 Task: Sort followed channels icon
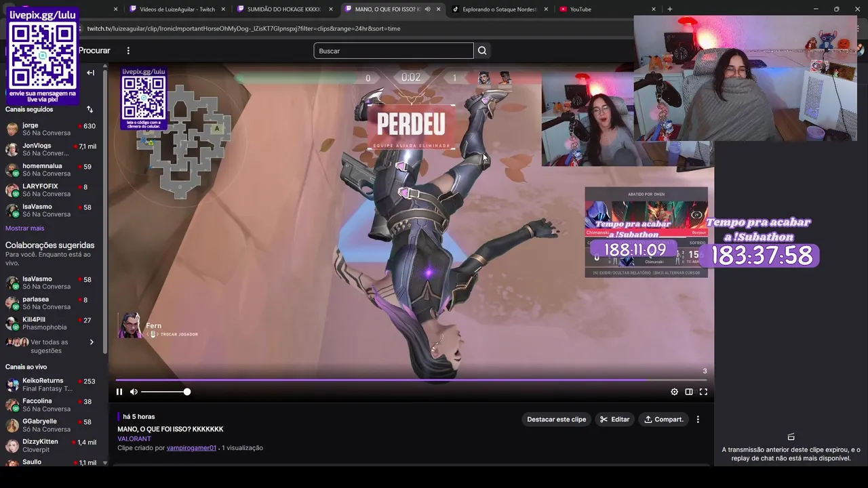[x=90, y=109]
